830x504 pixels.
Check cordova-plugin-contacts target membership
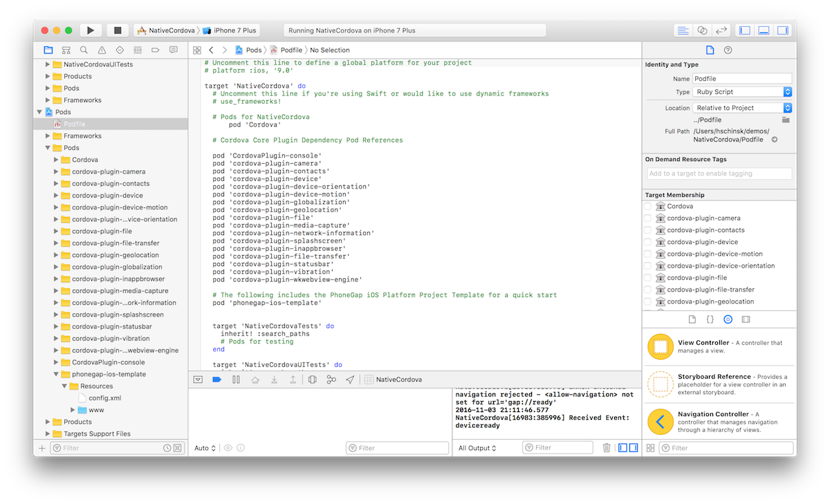pos(647,230)
